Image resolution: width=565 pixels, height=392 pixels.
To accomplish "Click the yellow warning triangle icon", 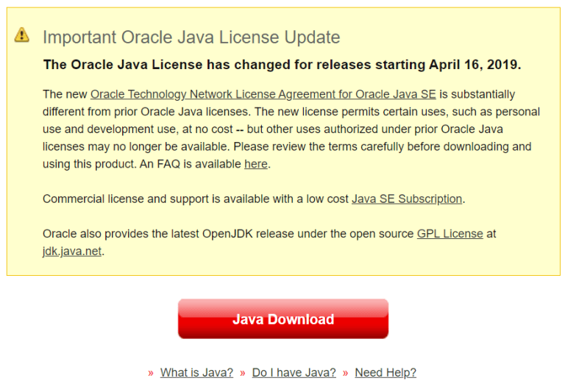I will 22,35.
